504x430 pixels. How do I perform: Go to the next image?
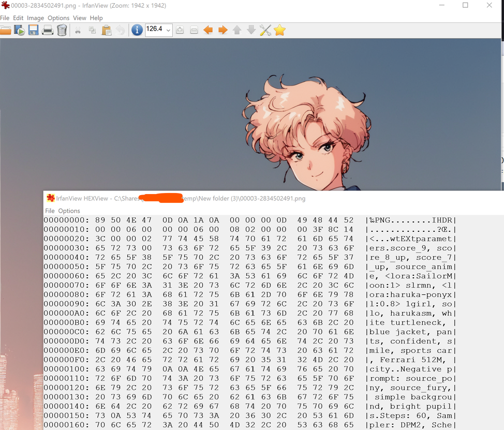pyautogui.click(x=223, y=30)
